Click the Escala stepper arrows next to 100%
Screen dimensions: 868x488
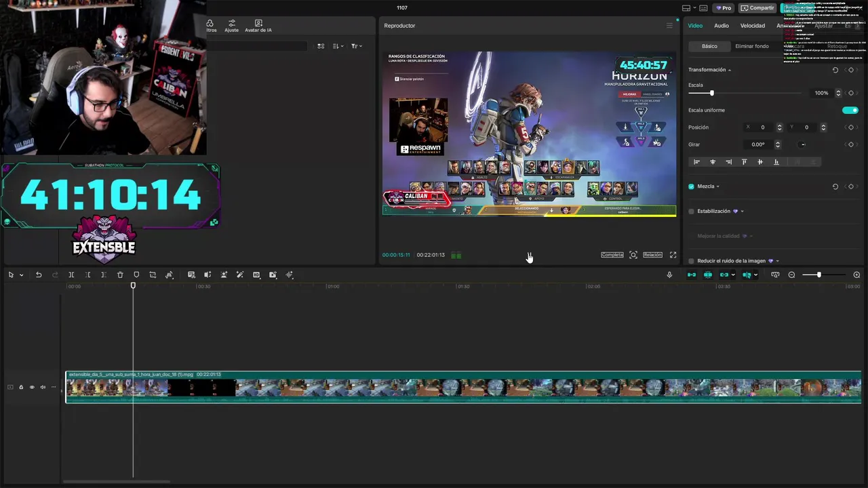click(838, 93)
